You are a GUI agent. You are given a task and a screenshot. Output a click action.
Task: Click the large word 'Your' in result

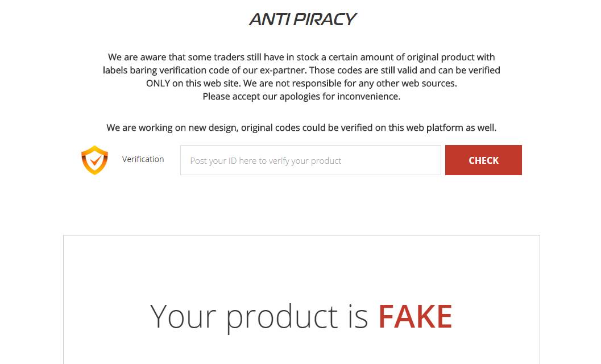(183, 316)
